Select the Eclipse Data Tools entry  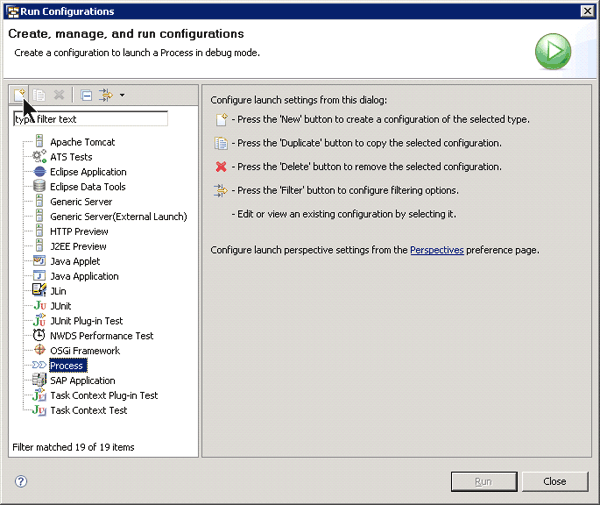pos(87,187)
